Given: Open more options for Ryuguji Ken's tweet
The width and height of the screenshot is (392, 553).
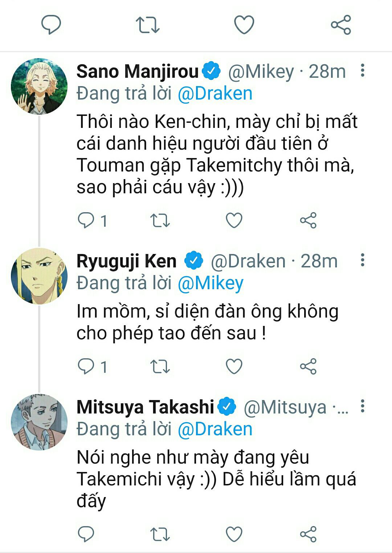Looking at the screenshot, I should [x=362, y=261].
